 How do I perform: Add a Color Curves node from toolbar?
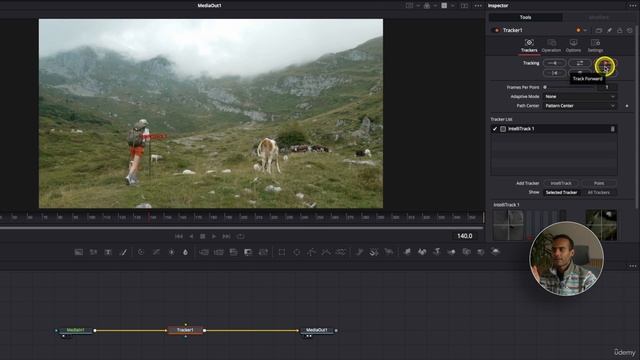coord(156,252)
